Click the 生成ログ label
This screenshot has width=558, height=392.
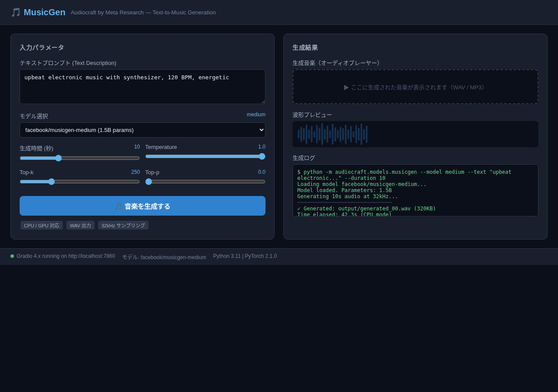point(304,158)
